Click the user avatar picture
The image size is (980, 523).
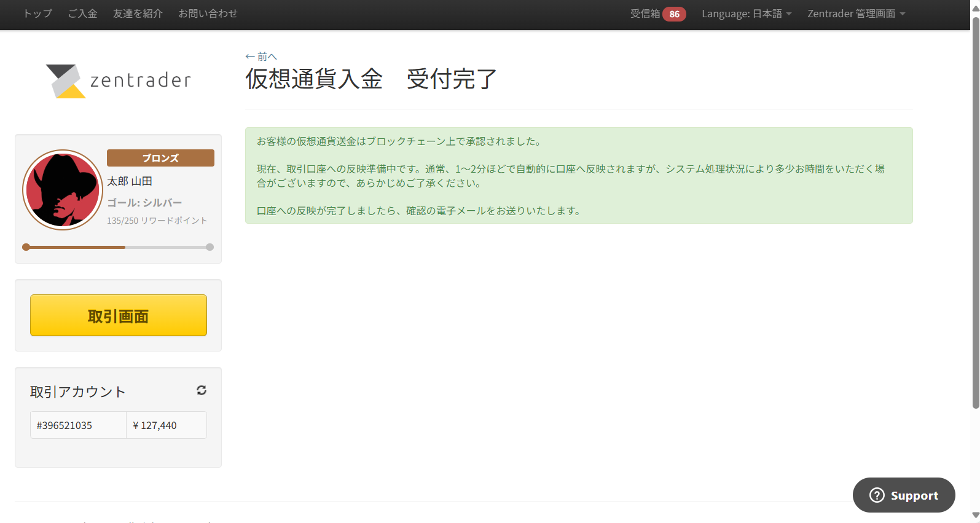pos(63,190)
